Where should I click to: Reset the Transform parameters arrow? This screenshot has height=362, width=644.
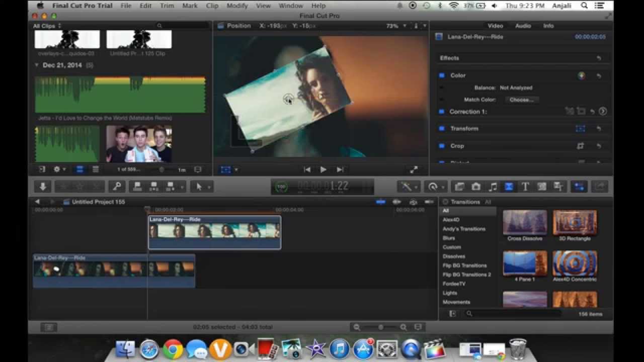pyautogui.click(x=599, y=129)
